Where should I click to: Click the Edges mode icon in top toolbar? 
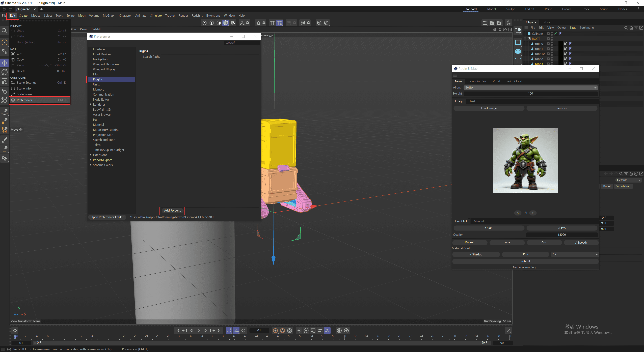211,23
